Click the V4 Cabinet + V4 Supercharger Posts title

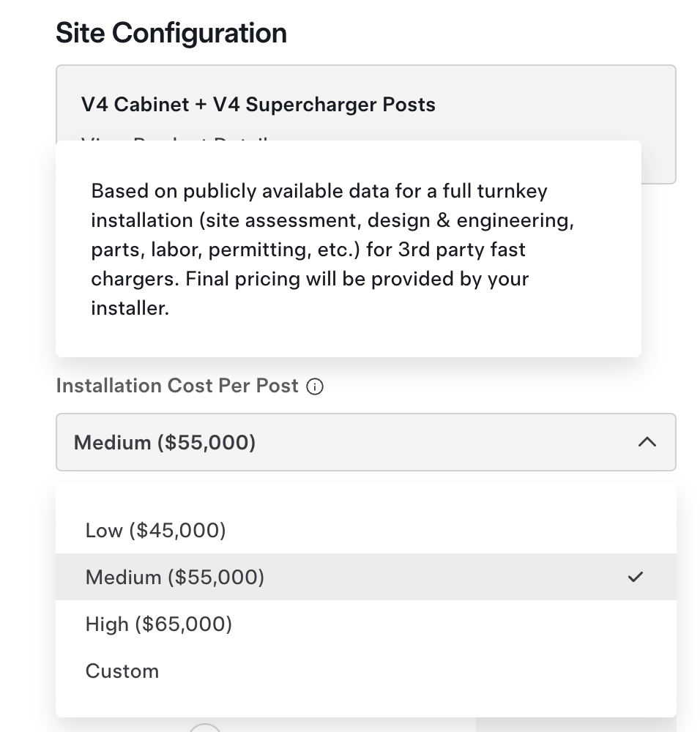258,105
